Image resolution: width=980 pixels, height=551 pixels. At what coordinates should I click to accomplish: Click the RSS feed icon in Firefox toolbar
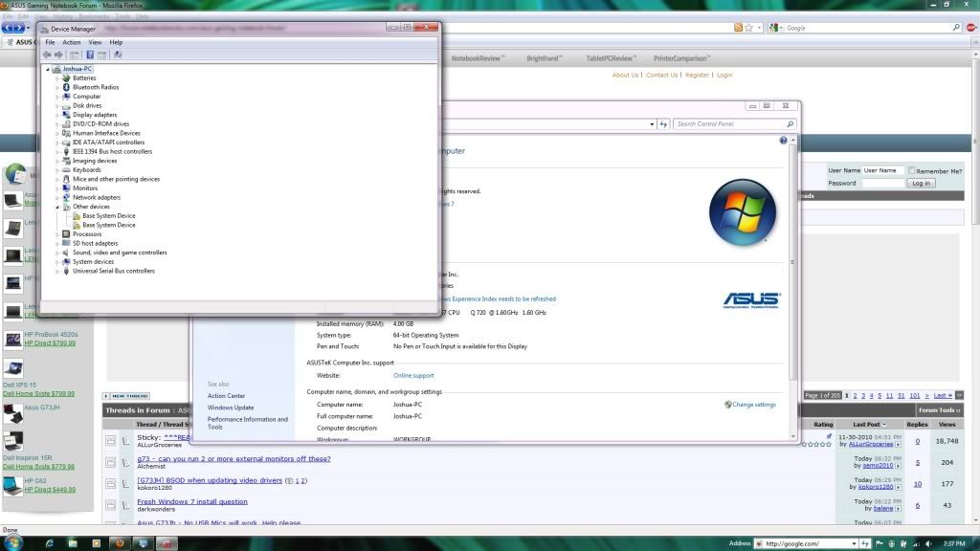point(738,28)
